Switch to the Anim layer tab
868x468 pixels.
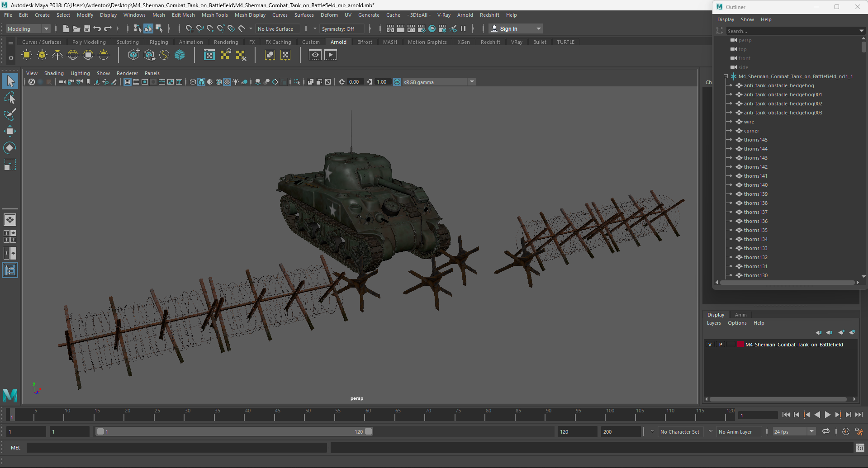(x=740, y=315)
